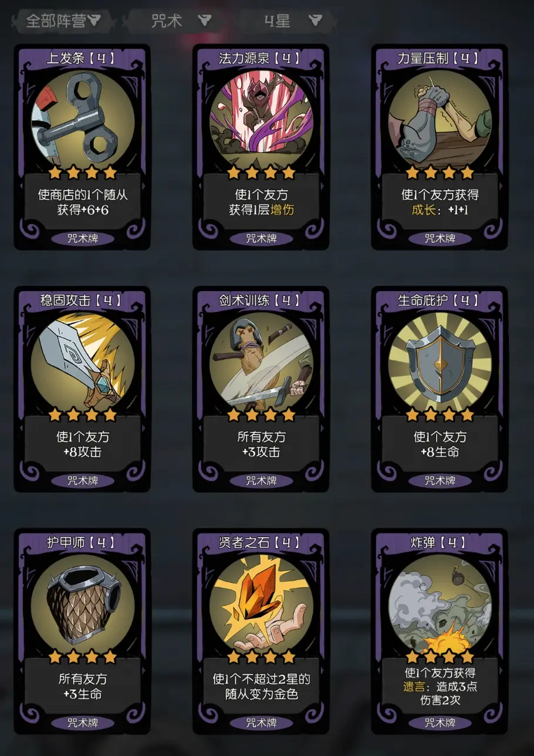Click the 生命庇护【4】 title banner
Viewport: 534px width, 756px height.
click(439, 300)
